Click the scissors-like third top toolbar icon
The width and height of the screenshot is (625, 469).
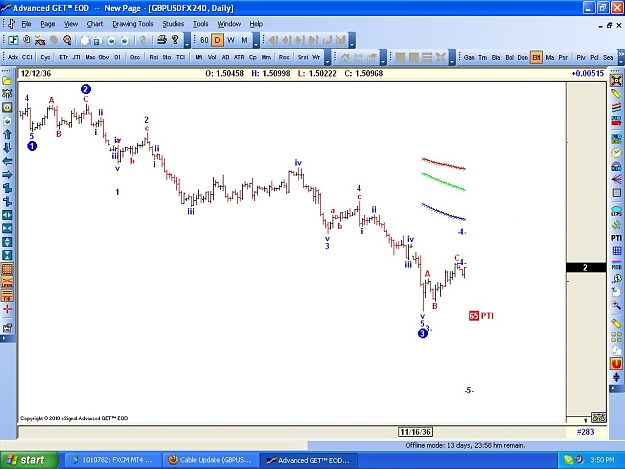40,40
